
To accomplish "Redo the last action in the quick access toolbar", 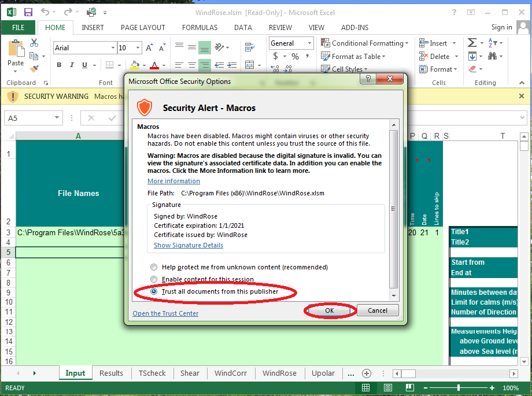I will click(68, 12).
